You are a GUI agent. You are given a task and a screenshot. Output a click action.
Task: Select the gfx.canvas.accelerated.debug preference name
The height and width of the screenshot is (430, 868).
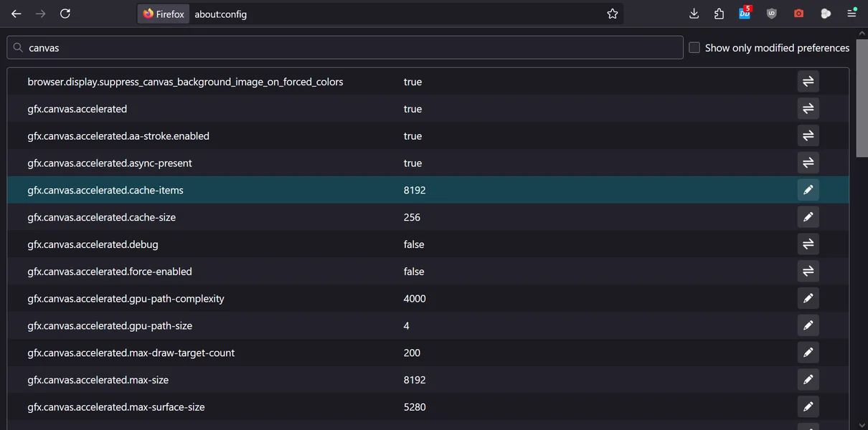point(93,244)
